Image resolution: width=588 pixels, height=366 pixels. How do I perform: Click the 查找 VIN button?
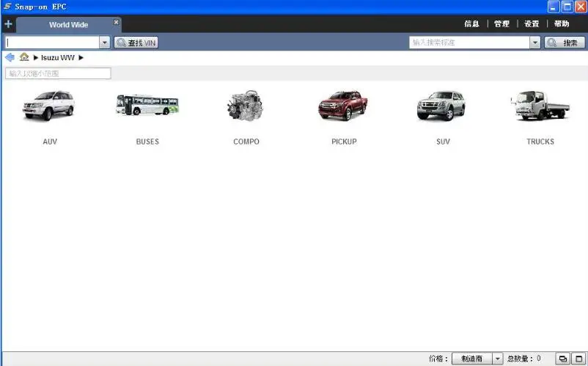(136, 43)
